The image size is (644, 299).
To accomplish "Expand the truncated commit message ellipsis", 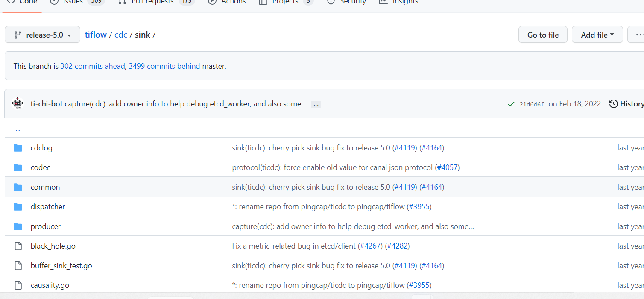I will pyautogui.click(x=316, y=104).
